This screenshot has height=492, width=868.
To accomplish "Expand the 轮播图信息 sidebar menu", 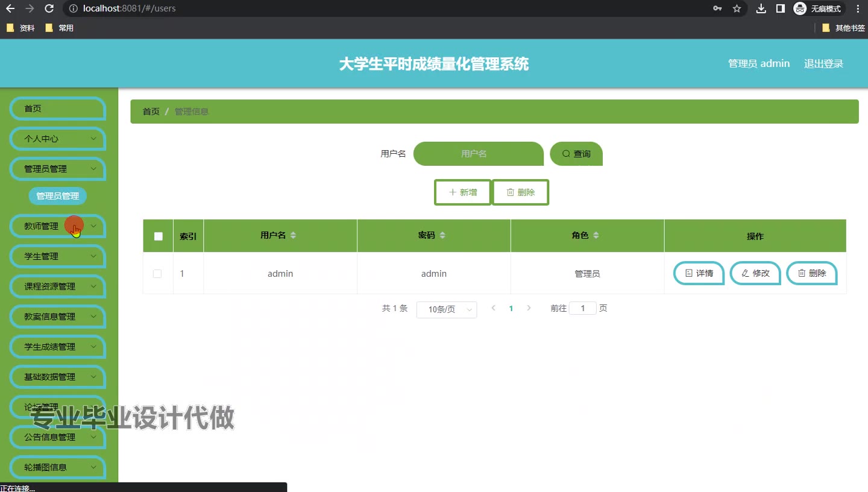I will 58,467.
